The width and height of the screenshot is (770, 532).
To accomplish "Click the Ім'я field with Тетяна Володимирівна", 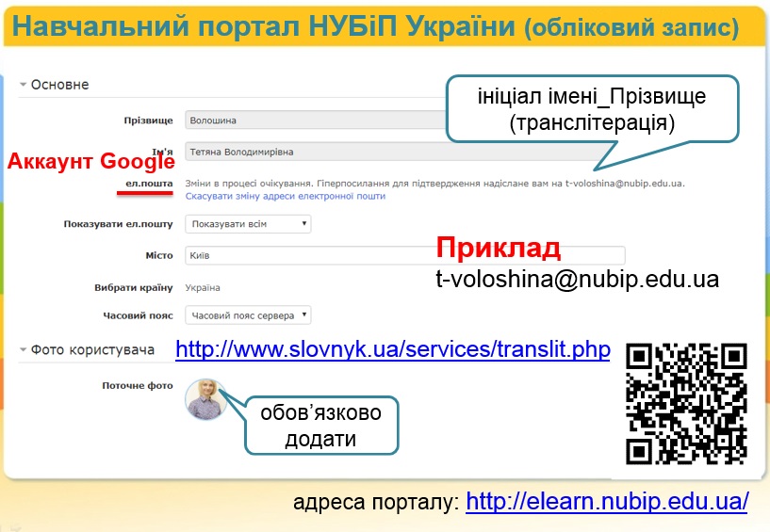I will pyautogui.click(x=311, y=152).
